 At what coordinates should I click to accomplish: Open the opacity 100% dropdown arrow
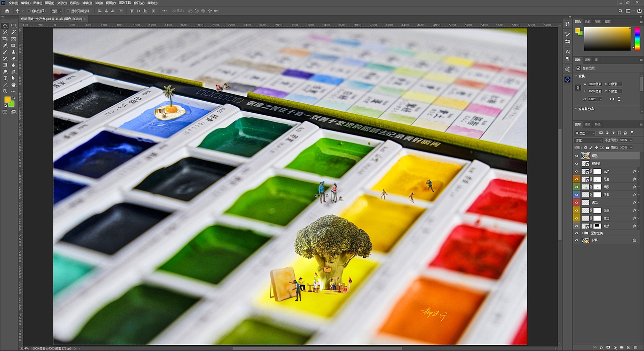(631, 140)
